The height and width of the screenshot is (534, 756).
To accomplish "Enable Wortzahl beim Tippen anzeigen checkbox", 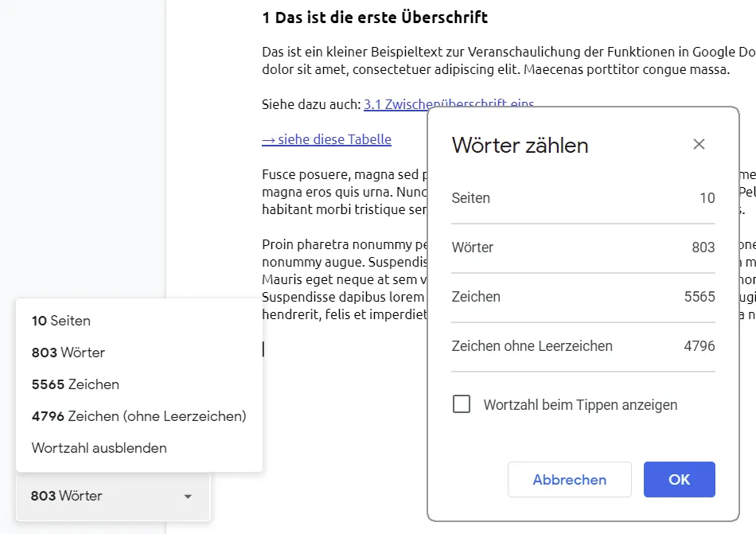I will coord(462,404).
